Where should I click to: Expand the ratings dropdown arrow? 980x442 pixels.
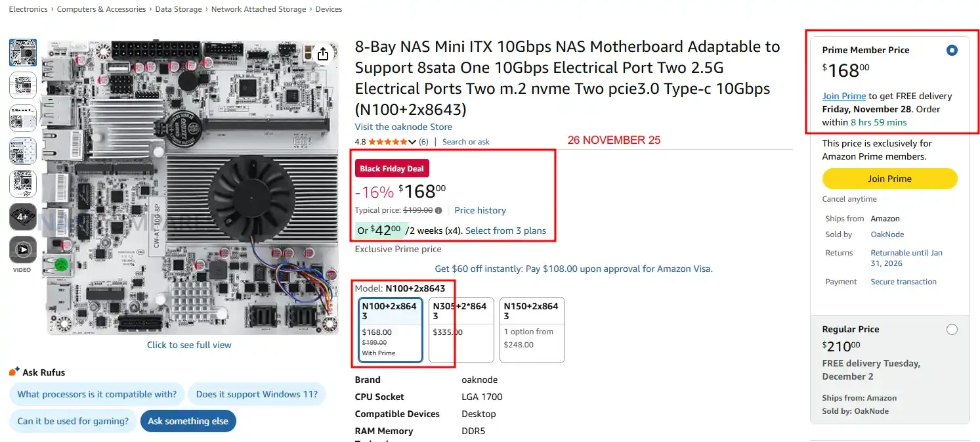coord(412,142)
